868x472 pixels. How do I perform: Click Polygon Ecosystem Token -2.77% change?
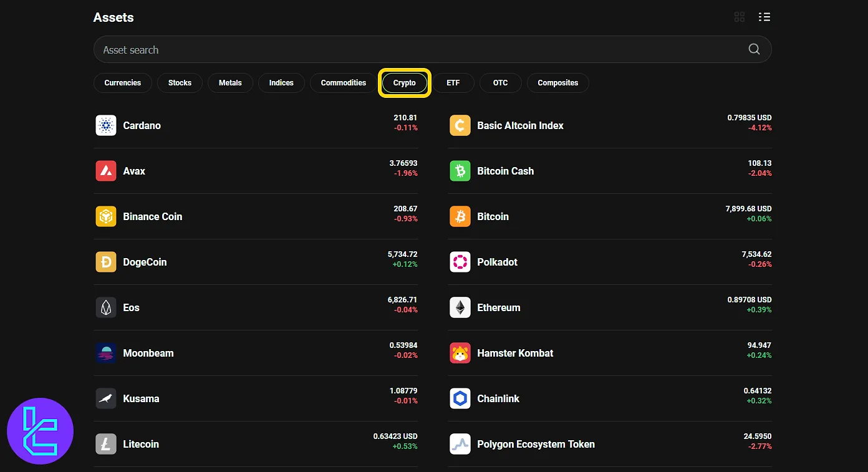click(x=760, y=446)
